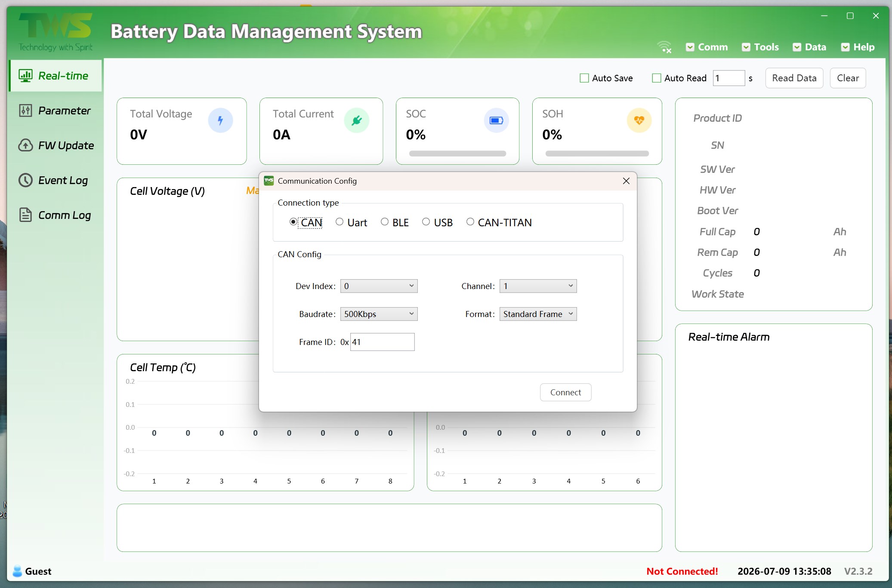
Task: Click the Total Current plug icon
Action: point(356,120)
